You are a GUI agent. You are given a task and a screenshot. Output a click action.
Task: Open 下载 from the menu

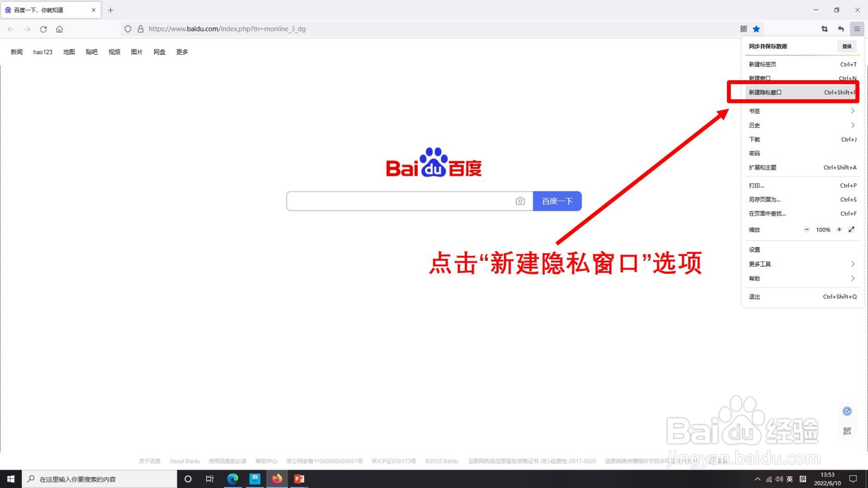click(x=802, y=140)
